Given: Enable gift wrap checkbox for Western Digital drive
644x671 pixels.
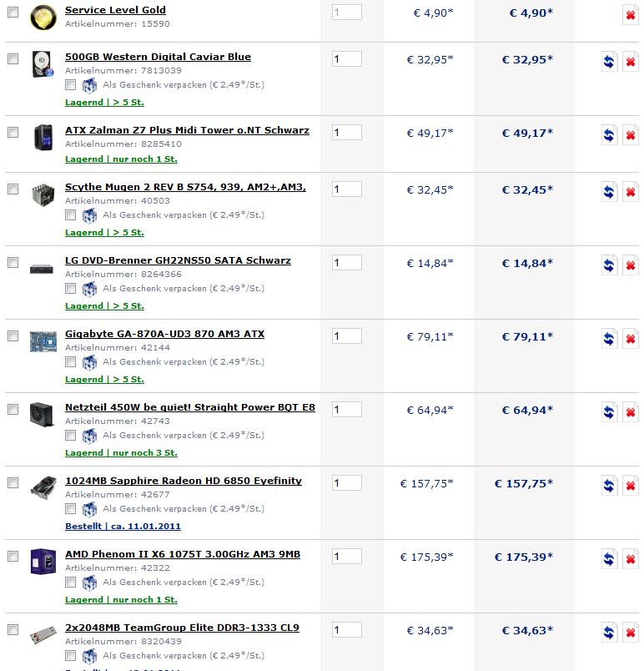Looking at the screenshot, I should point(71,85).
